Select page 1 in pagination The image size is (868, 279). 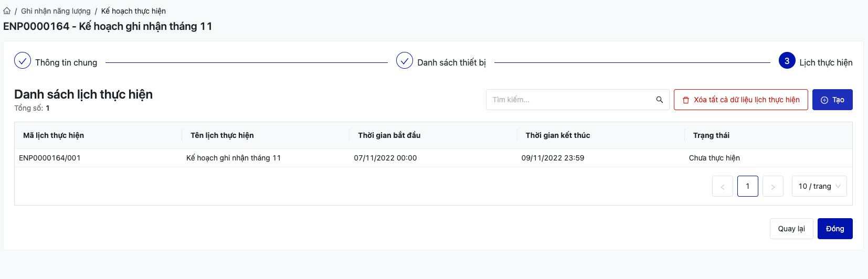coord(748,186)
